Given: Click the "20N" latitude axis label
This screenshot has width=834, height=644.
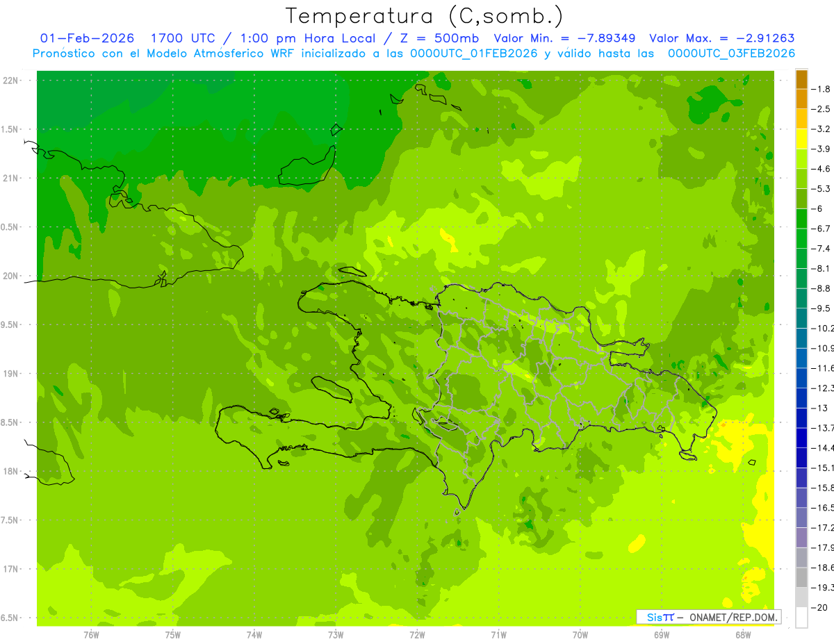Looking at the screenshot, I should pyautogui.click(x=12, y=276).
